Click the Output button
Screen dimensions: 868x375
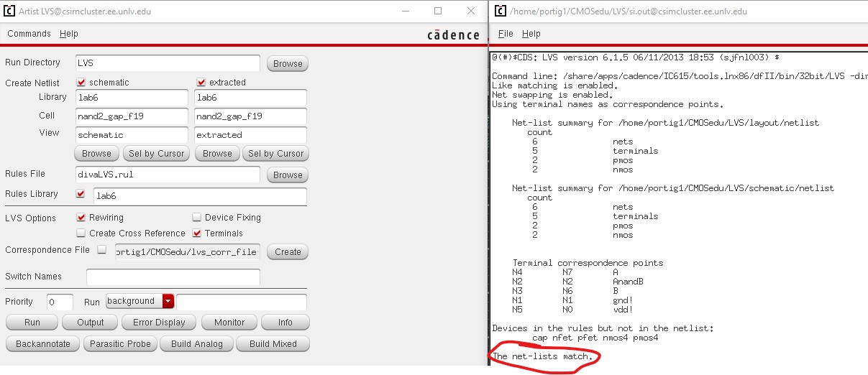(x=91, y=323)
